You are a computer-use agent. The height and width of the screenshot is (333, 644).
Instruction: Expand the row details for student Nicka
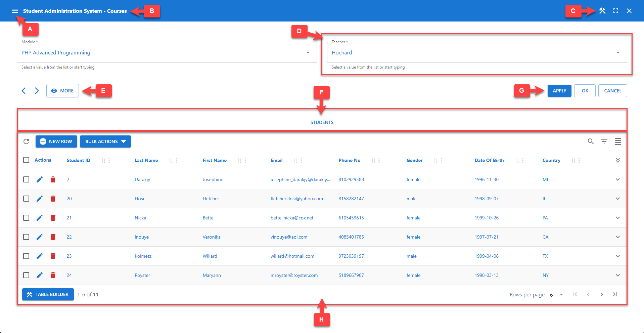[618, 218]
